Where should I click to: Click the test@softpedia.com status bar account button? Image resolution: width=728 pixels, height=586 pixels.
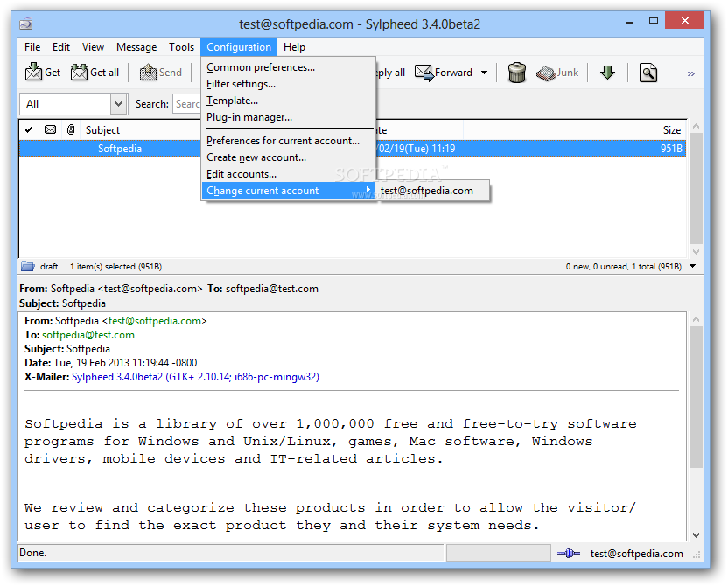tap(636, 554)
